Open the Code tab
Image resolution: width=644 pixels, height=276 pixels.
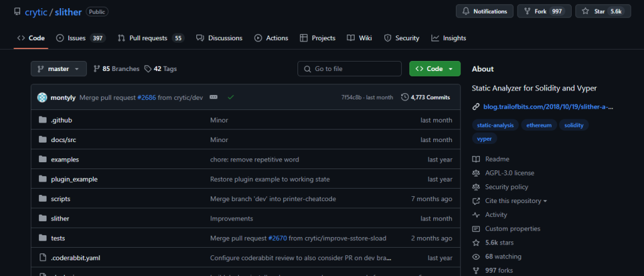click(x=31, y=38)
